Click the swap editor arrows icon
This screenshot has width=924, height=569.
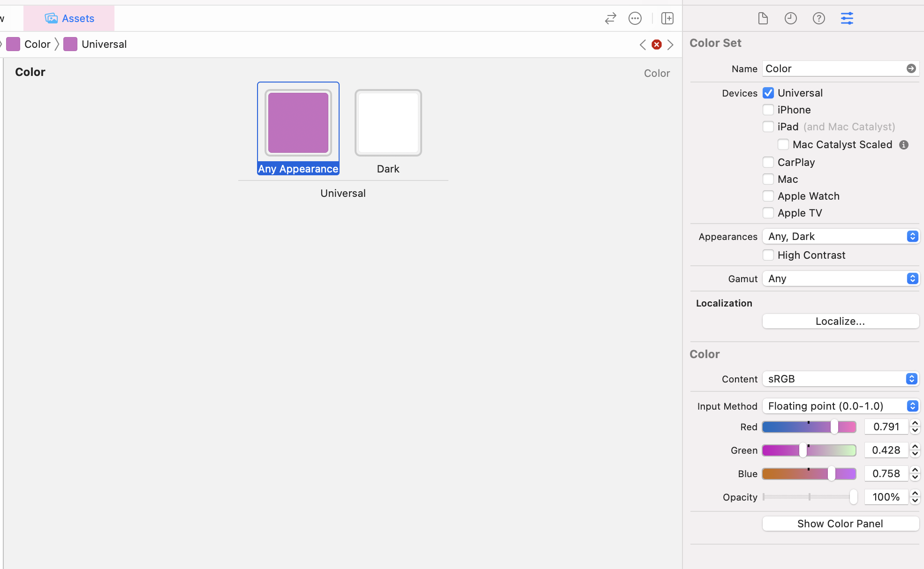coord(610,18)
